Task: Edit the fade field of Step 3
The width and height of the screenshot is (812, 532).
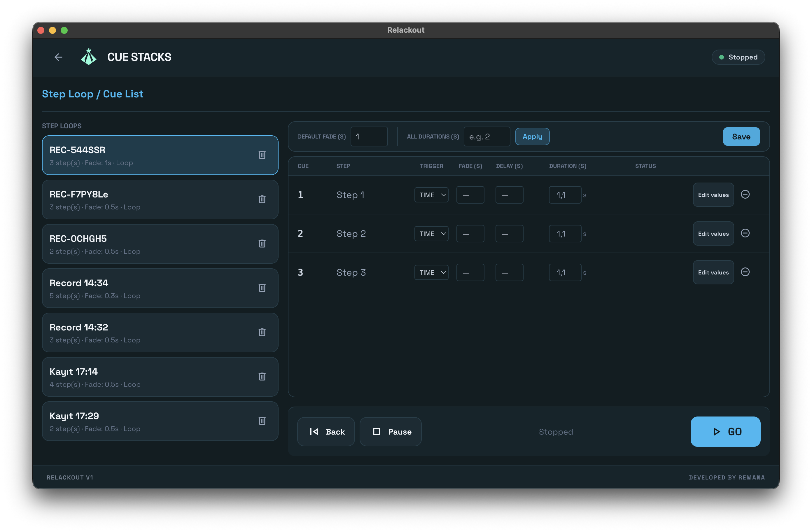Action: pos(470,273)
